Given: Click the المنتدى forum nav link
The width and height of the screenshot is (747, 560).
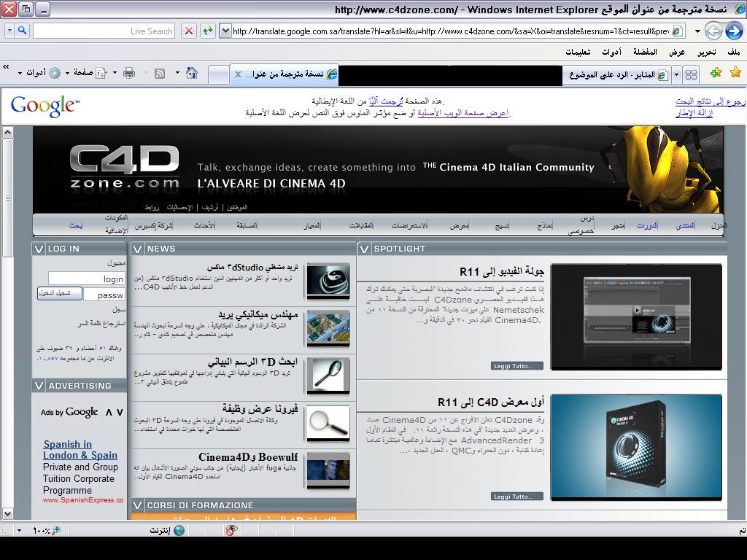Looking at the screenshot, I should coord(685,226).
